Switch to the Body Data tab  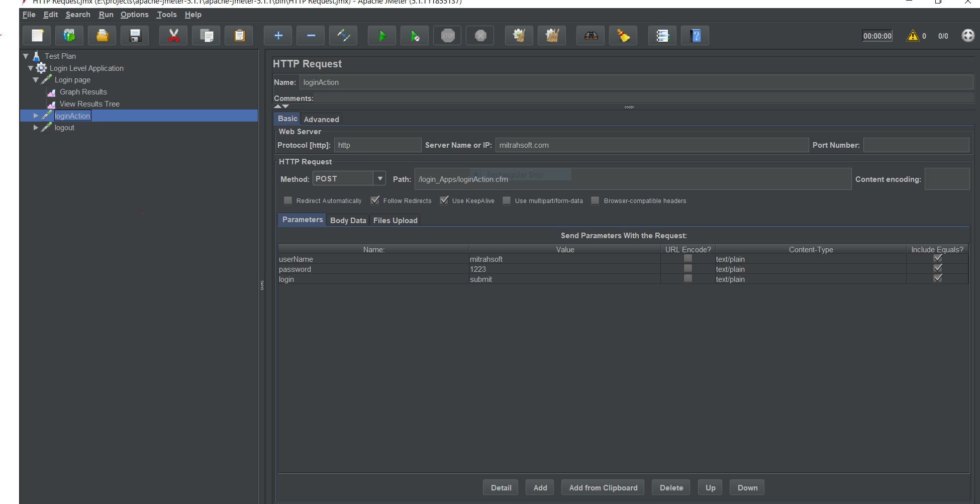coord(348,220)
